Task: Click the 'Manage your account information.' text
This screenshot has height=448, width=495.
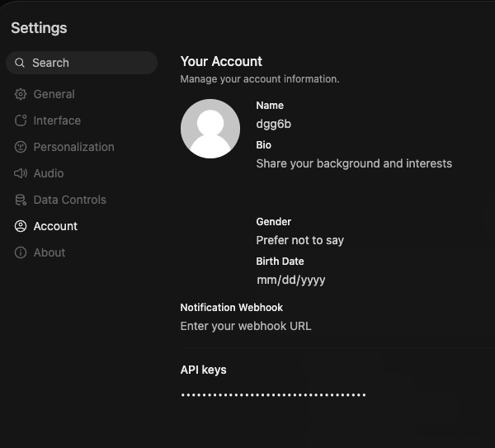Action: [x=260, y=79]
